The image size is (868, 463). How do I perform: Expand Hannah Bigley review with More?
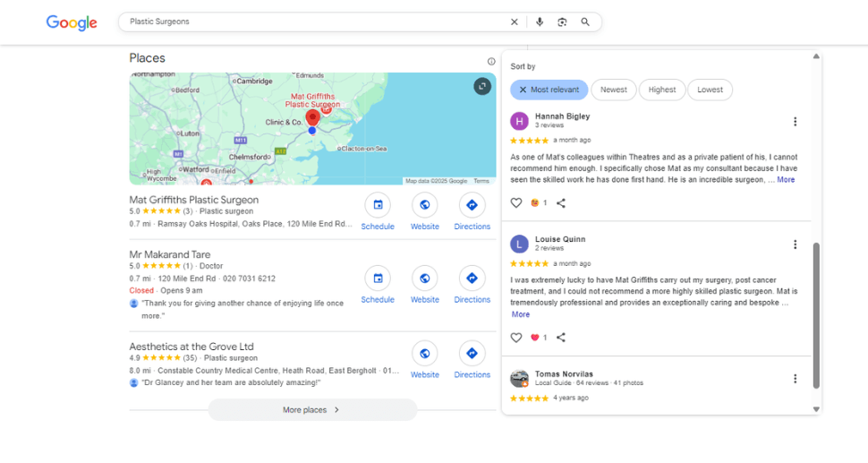(786, 179)
